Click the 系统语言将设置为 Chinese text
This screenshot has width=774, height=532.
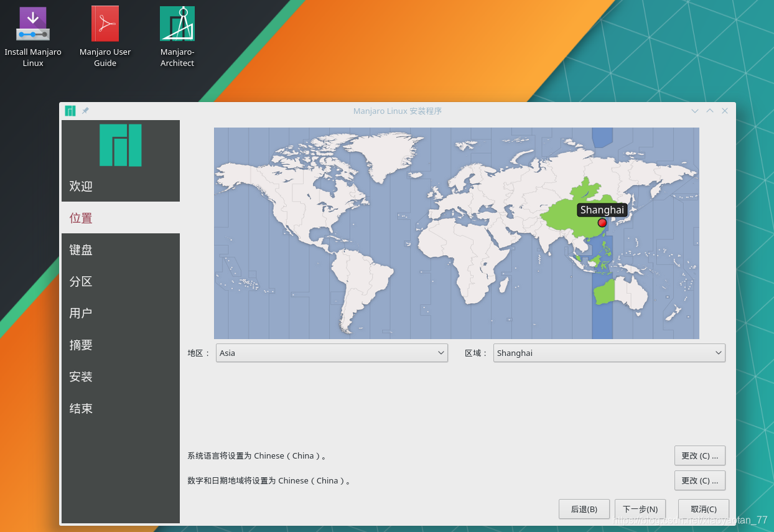[x=257, y=455]
